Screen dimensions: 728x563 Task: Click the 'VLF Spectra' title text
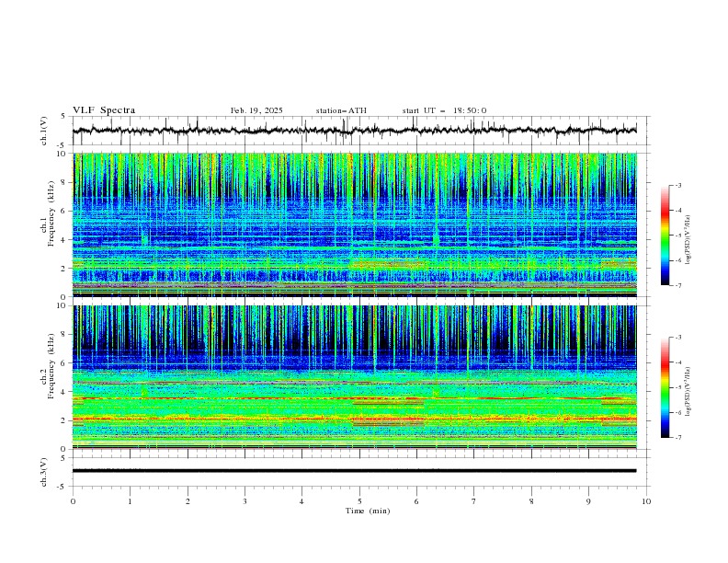[104, 110]
